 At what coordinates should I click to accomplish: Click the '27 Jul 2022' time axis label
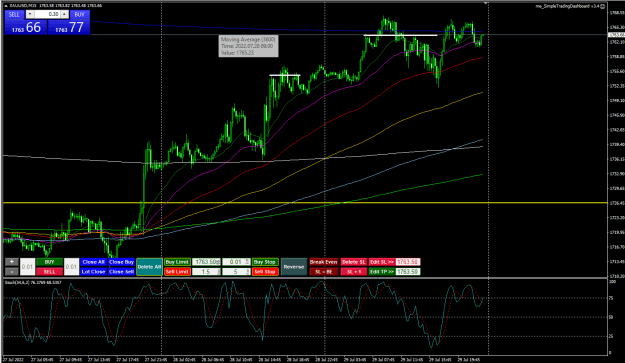14,359
